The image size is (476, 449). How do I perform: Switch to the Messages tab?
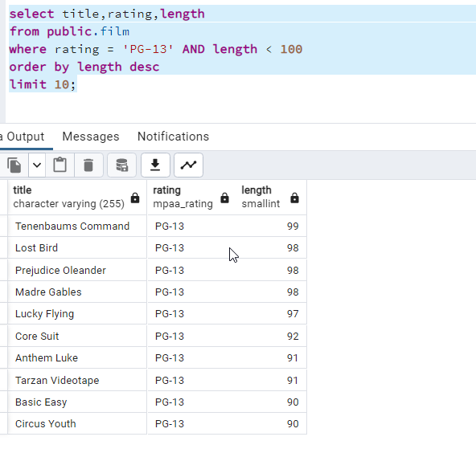point(91,137)
